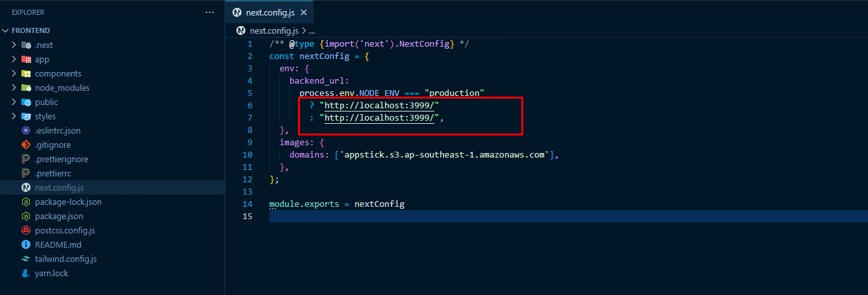Click line number 1 in the gutter
This screenshot has height=295, width=868.
click(250, 43)
